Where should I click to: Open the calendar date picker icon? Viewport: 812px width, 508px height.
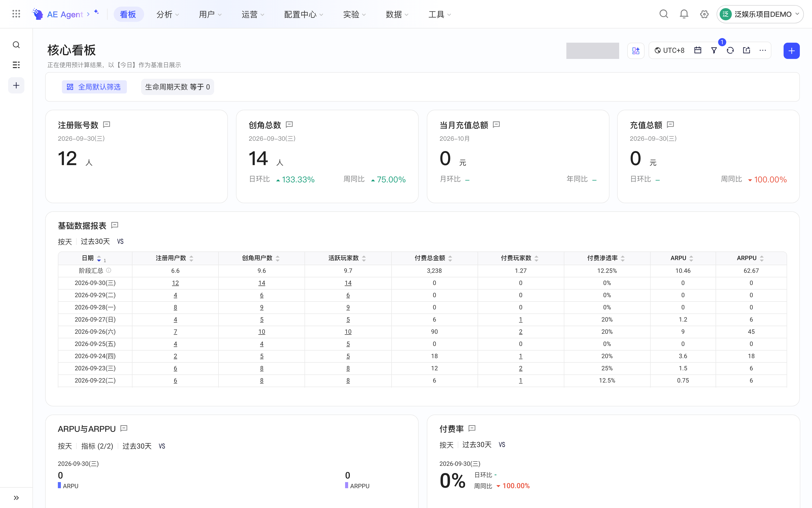pyautogui.click(x=698, y=50)
